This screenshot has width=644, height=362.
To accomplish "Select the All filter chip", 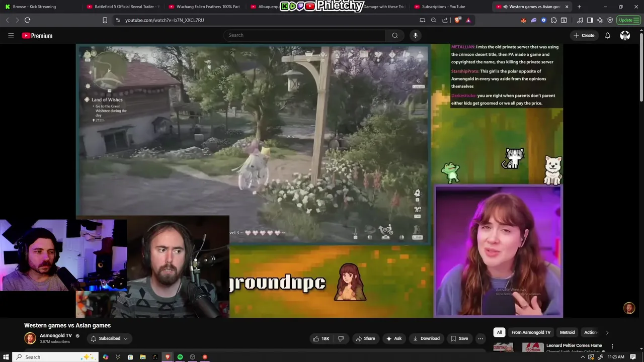I will pos(499,332).
